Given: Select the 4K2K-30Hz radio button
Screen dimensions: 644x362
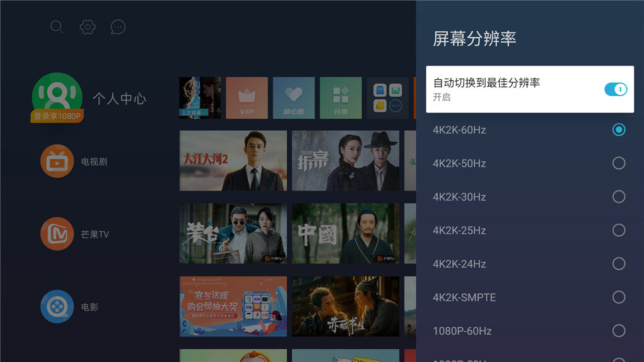Looking at the screenshot, I should [619, 197].
